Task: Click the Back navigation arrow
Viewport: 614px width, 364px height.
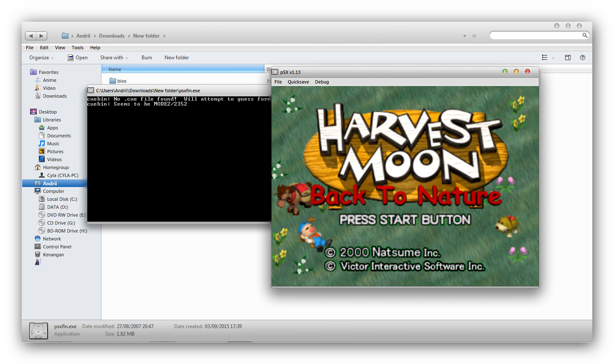Action: (x=31, y=36)
